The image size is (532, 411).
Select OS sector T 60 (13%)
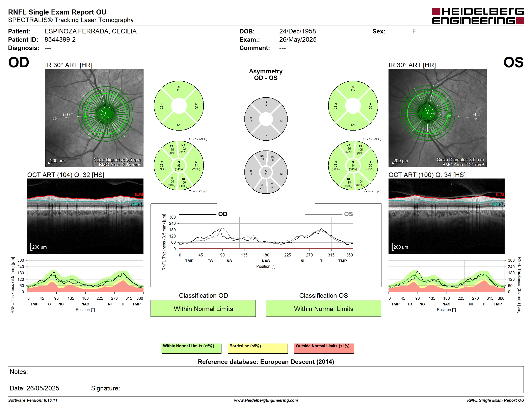pos(370,166)
